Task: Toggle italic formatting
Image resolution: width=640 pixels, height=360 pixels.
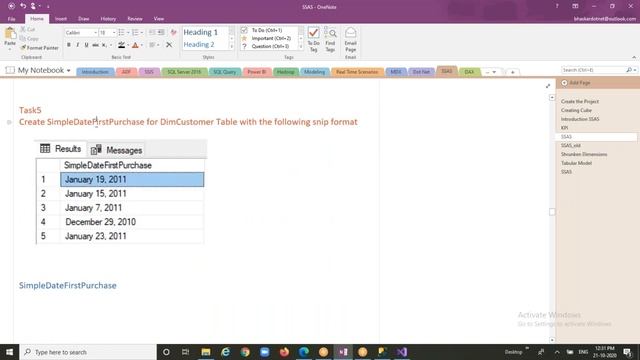Action: coord(78,45)
